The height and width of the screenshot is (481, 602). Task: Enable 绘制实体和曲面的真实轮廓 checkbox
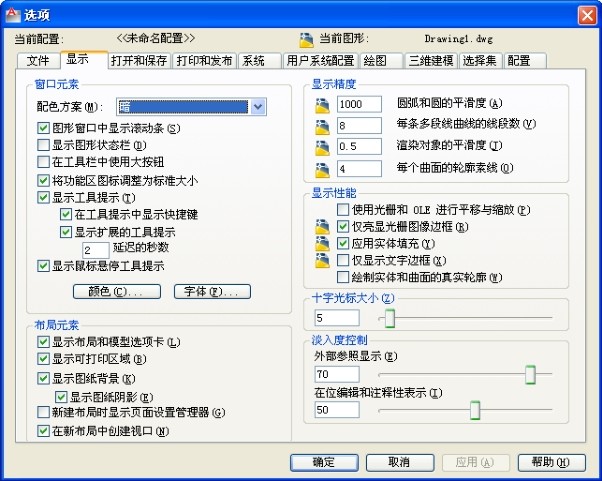tap(343, 277)
